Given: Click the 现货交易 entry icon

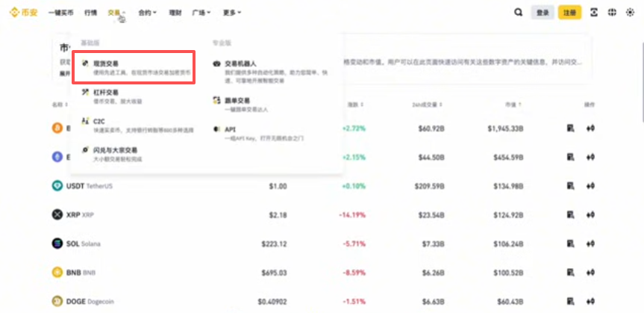Looking at the screenshot, I should 85,63.
